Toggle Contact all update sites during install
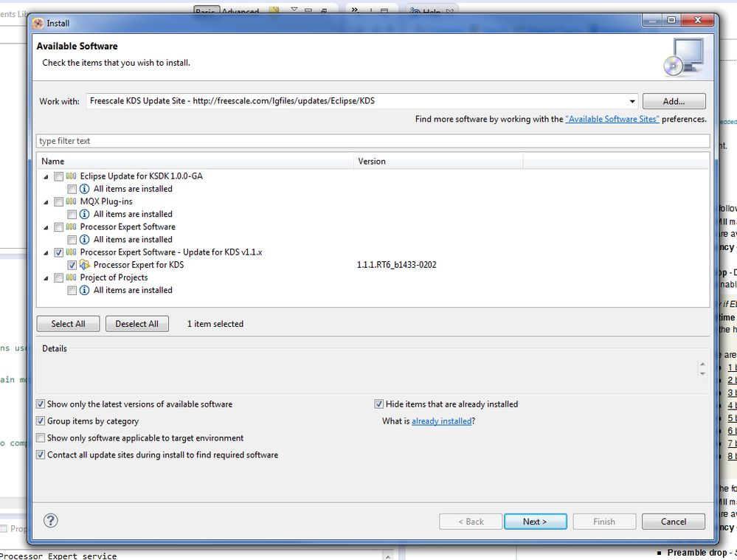Screen dimensions: 737x560 click(41, 454)
